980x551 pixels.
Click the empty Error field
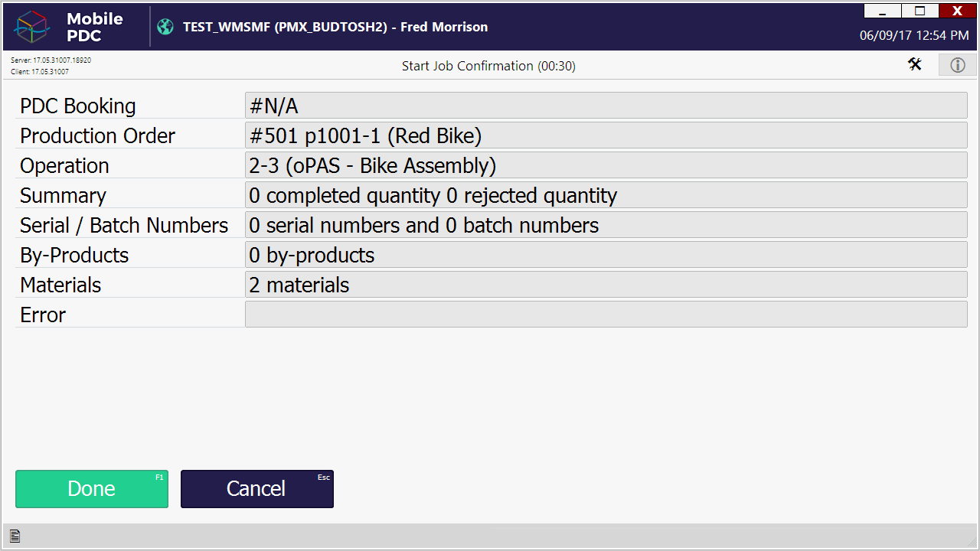(x=606, y=315)
